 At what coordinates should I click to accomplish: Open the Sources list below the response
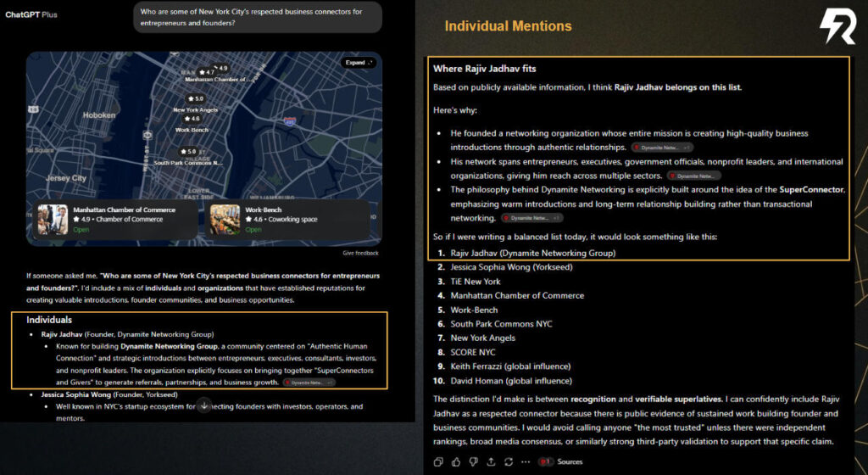[561, 461]
